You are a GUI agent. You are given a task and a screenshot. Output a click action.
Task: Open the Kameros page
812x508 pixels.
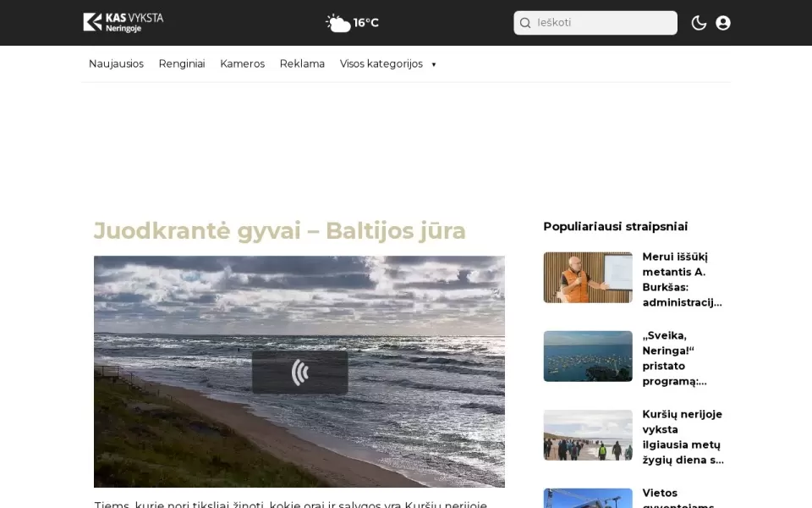243,63
